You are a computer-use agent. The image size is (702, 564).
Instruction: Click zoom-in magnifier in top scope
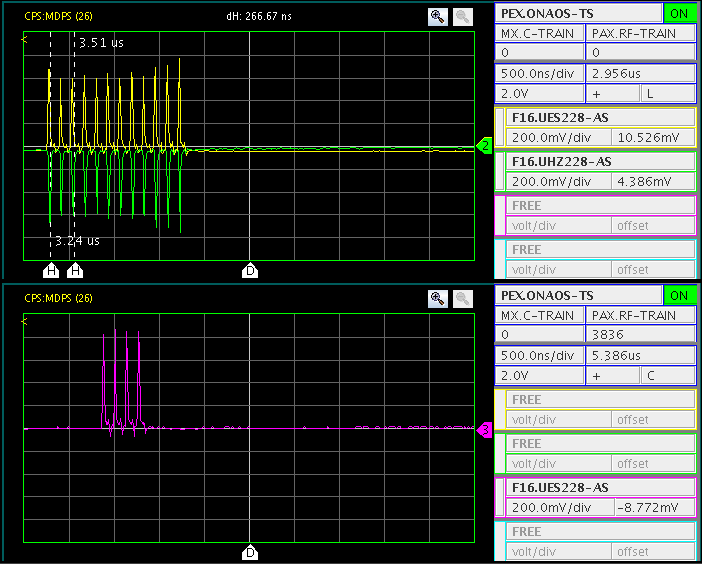[x=437, y=17]
